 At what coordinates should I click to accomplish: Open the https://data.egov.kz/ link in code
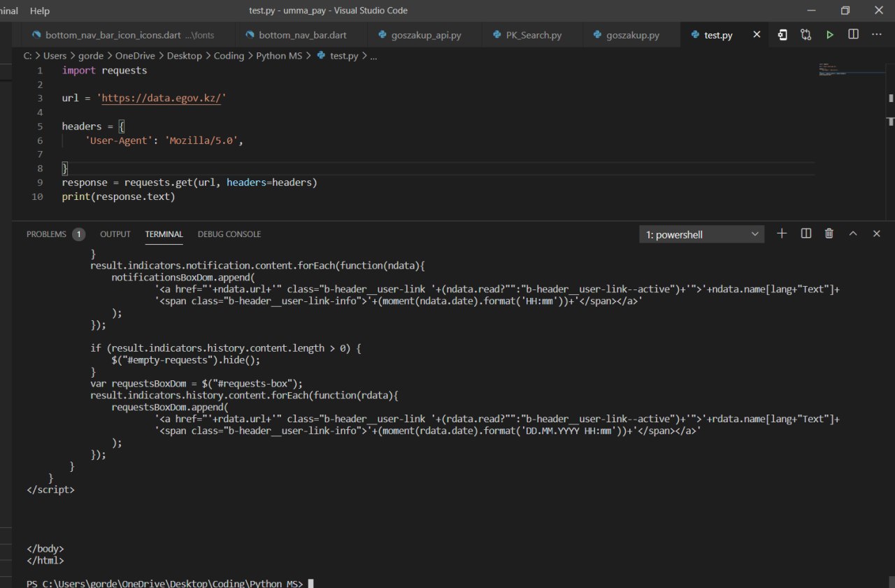pos(162,99)
